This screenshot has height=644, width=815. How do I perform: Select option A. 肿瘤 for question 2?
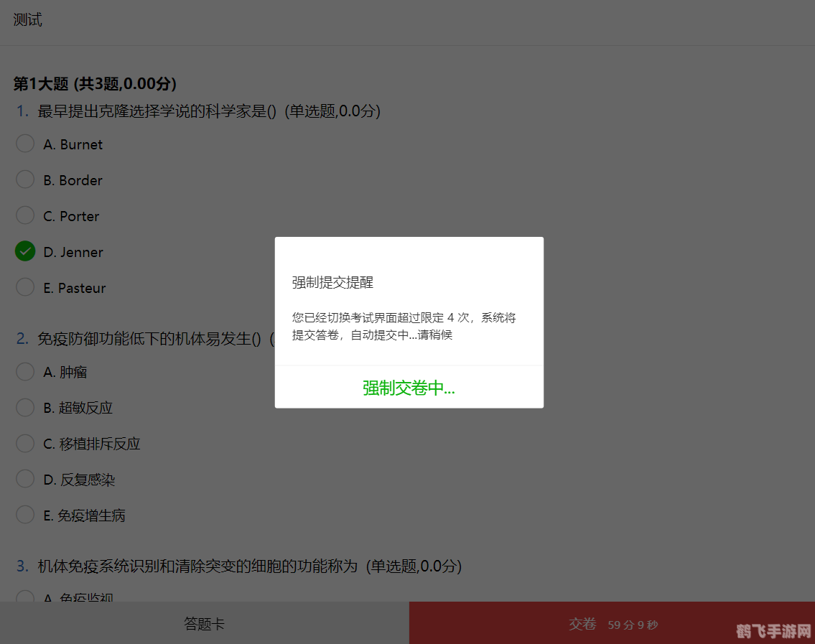tap(25, 371)
